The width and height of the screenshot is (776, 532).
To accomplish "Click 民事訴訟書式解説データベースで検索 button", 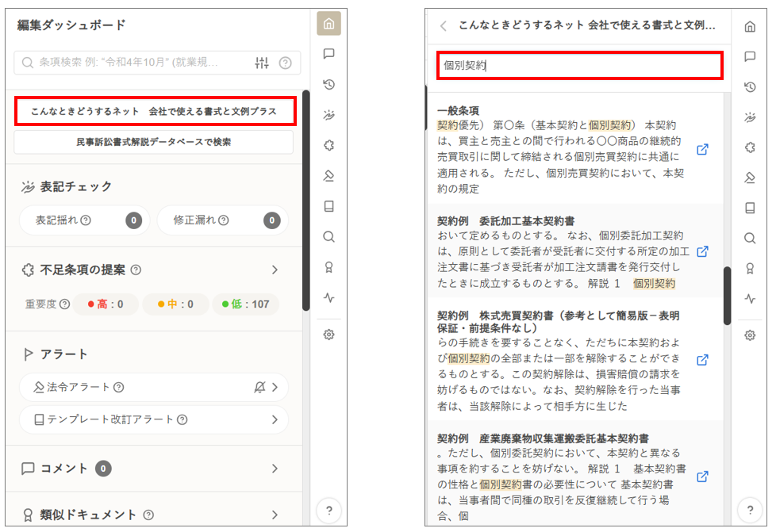I will coord(154,143).
